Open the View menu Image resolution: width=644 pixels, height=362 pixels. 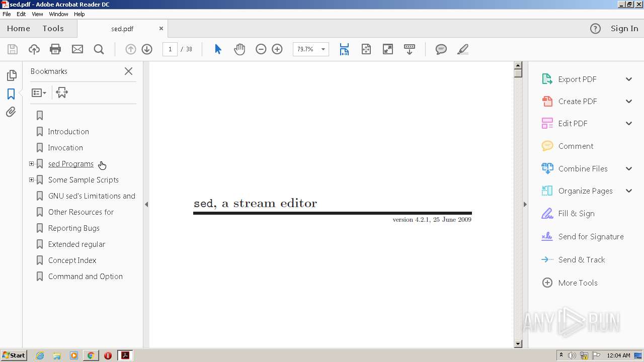tap(37, 14)
